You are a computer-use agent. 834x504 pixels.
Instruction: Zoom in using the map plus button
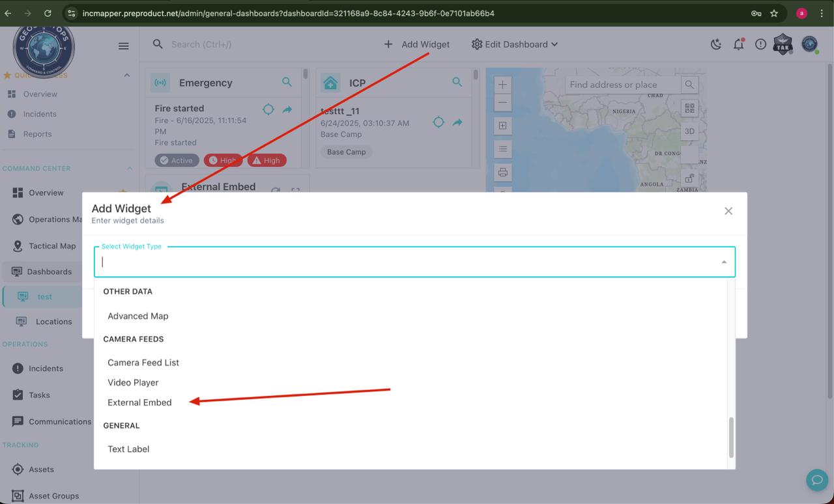[502, 85]
